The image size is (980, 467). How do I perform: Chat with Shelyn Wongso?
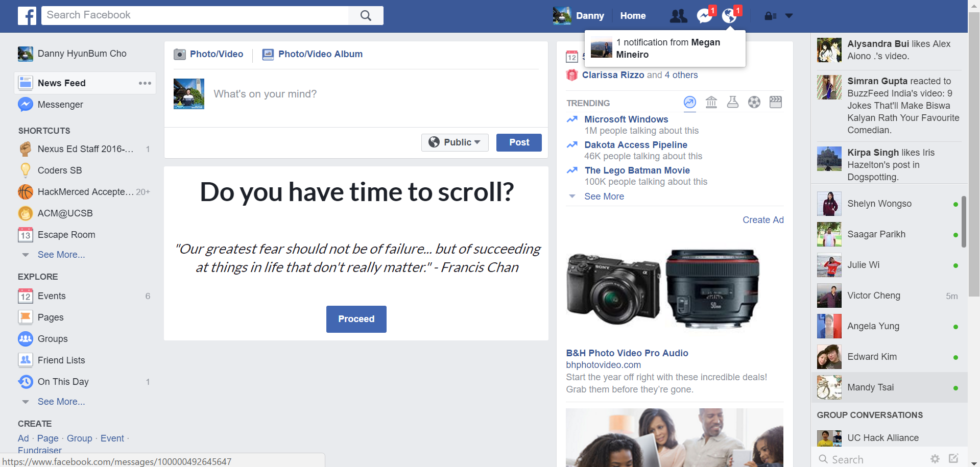point(889,204)
